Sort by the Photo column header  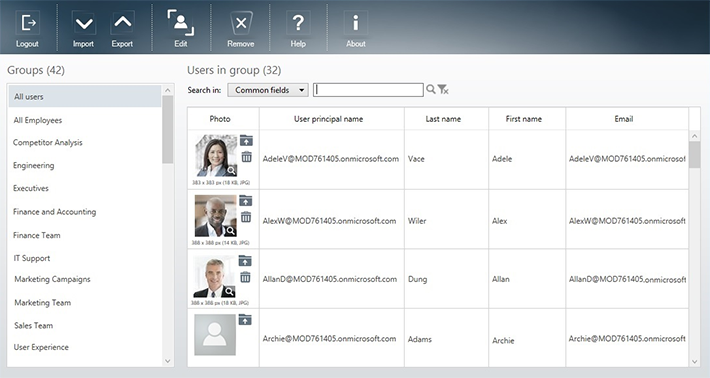coord(223,119)
